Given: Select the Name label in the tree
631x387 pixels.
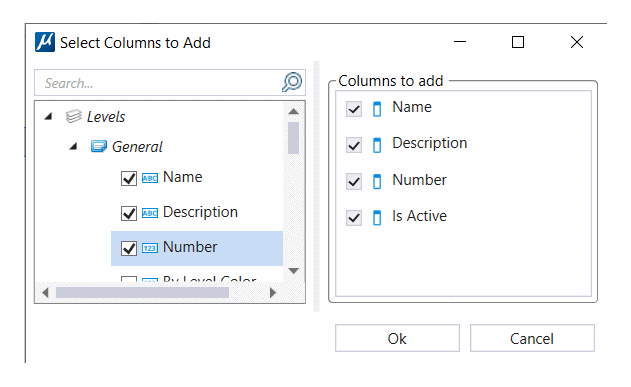Looking at the screenshot, I should coord(183,177).
